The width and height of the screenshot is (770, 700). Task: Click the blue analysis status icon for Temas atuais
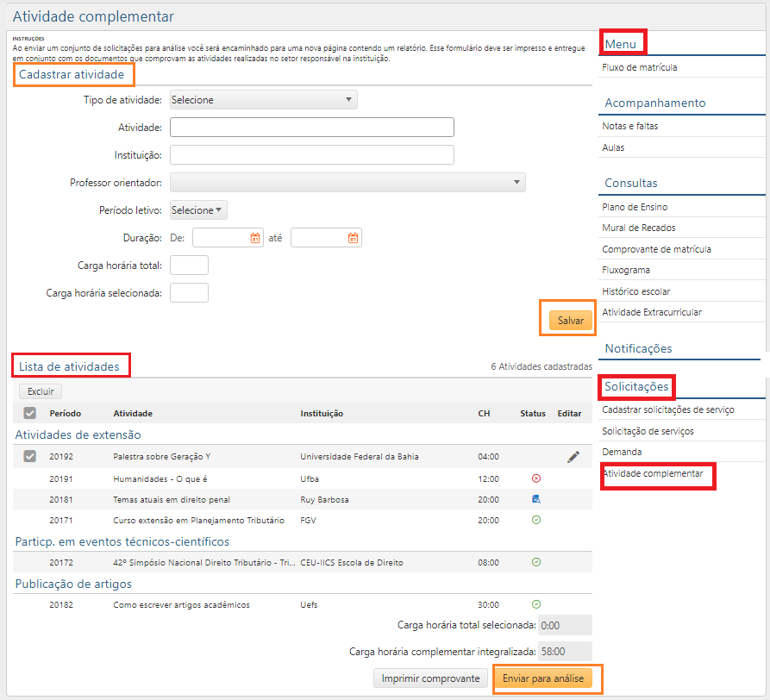coord(535,498)
